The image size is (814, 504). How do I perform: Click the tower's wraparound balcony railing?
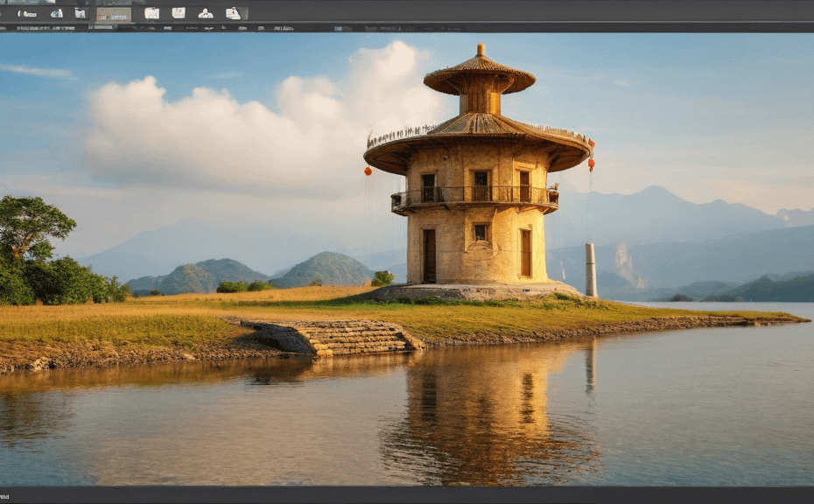tap(474, 198)
